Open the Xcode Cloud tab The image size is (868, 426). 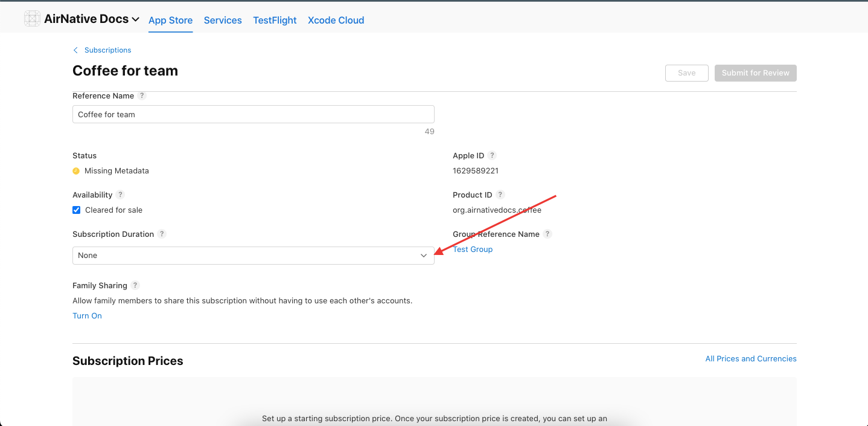coord(336,20)
